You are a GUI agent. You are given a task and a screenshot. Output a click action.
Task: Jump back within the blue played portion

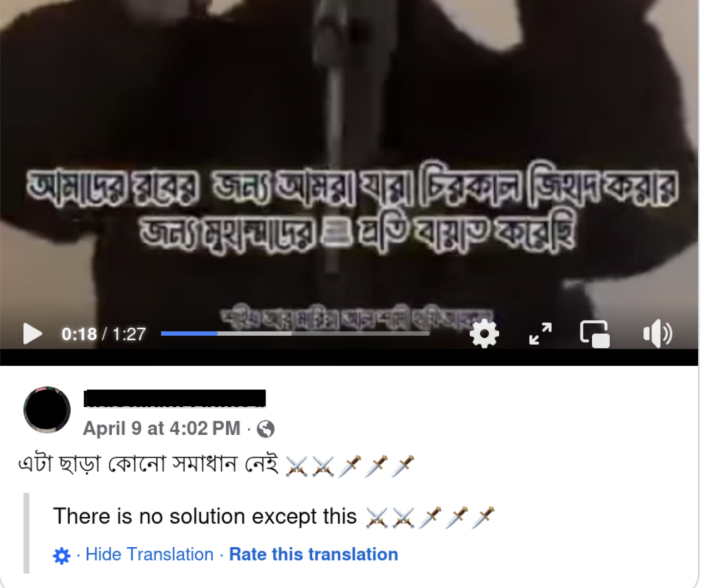(x=189, y=334)
